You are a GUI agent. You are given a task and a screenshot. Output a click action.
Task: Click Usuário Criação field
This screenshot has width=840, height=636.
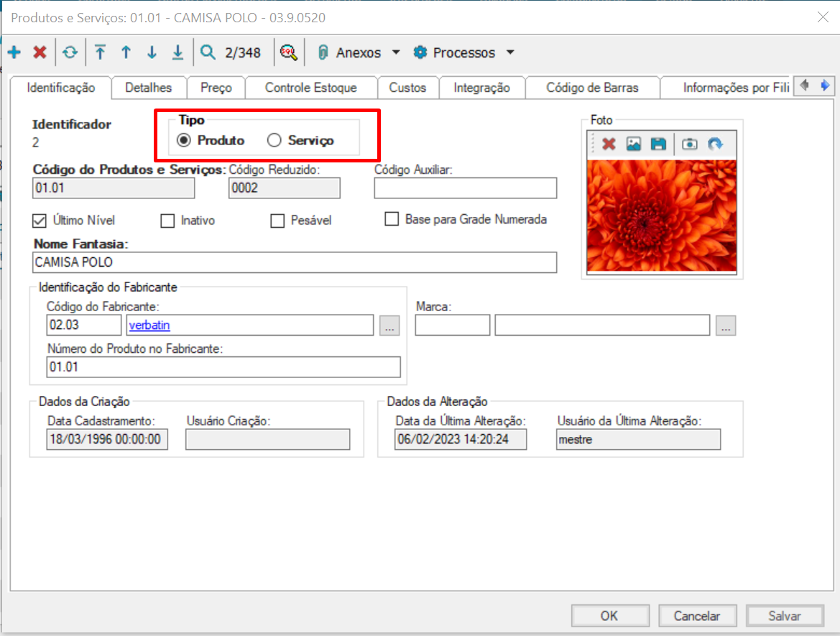pos(268,439)
